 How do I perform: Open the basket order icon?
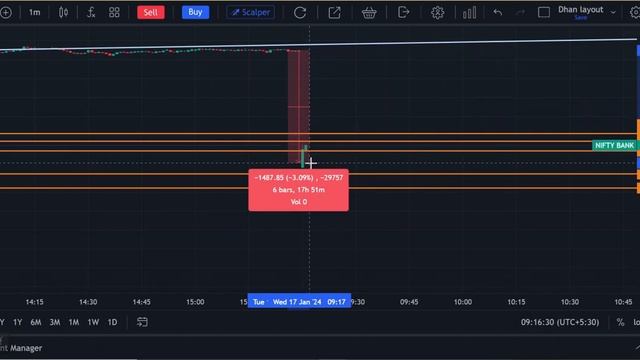point(369,13)
